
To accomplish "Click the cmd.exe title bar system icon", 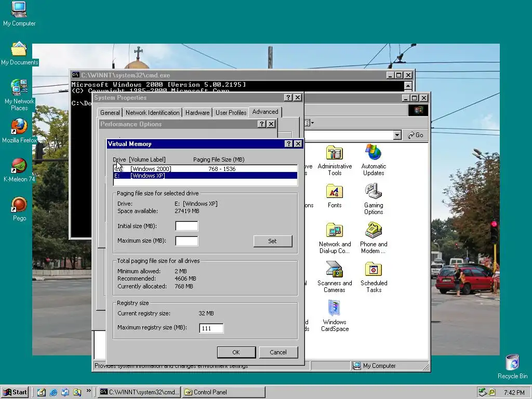I will click(76, 75).
